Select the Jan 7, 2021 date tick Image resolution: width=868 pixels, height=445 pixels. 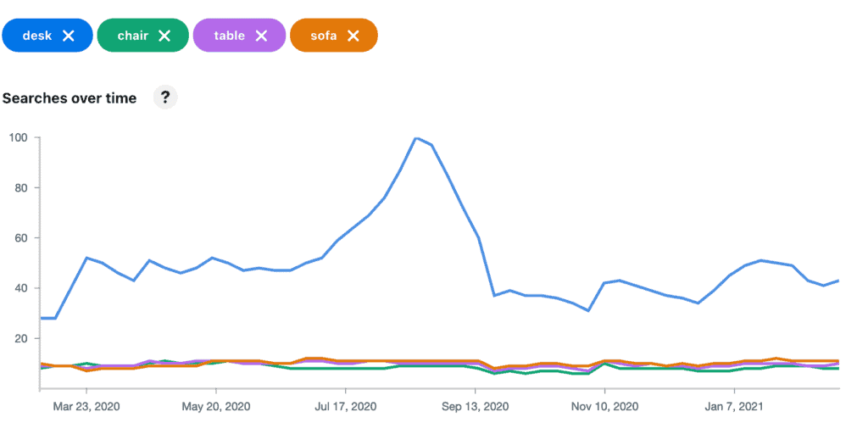click(x=734, y=406)
